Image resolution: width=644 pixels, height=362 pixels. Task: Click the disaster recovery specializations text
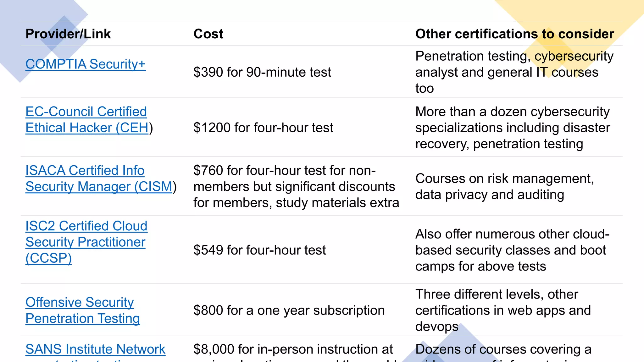[x=512, y=128]
